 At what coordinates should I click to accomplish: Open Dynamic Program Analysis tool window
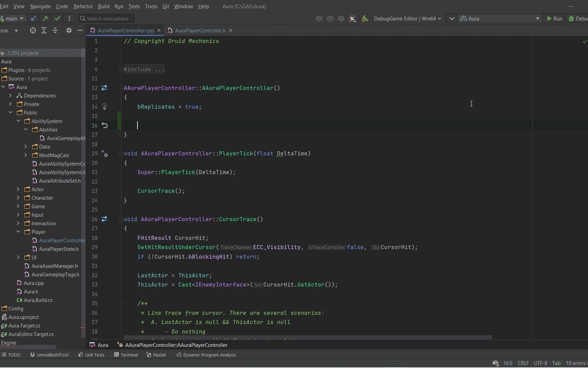(x=206, y=355)
